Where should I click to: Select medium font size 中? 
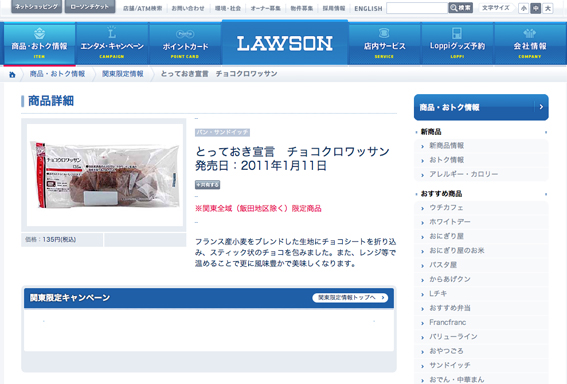click(x=536, y=8)
